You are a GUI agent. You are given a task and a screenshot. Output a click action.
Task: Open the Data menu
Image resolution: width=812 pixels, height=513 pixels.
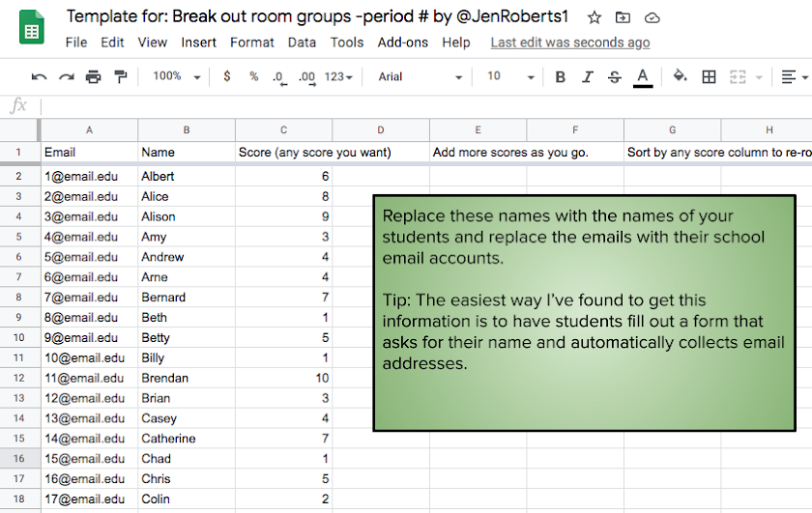click(302, 43)
